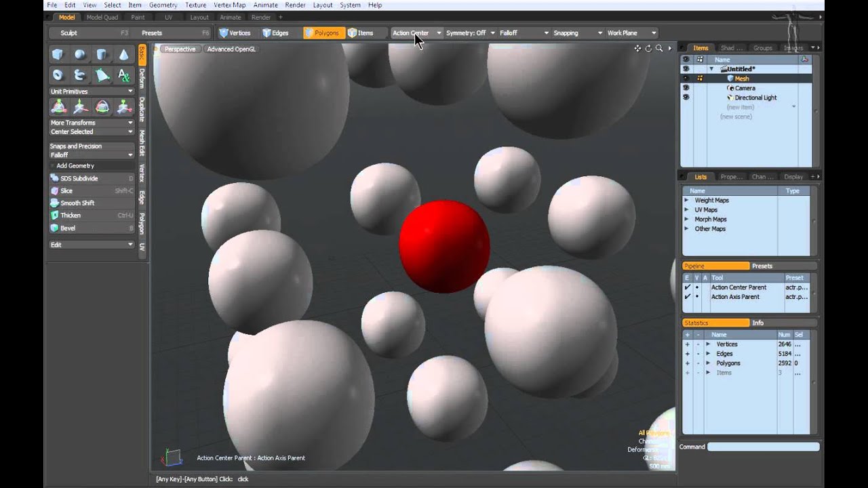Click the Bevel tool
The image size is (868, 488).
(92, 228)
